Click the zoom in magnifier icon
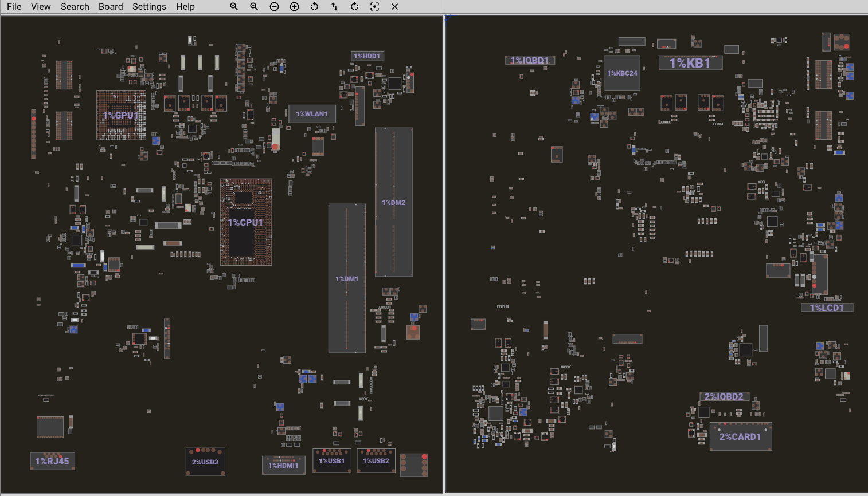Image resolution: width=868 pixels, height=496 pixels. (254, 6)
